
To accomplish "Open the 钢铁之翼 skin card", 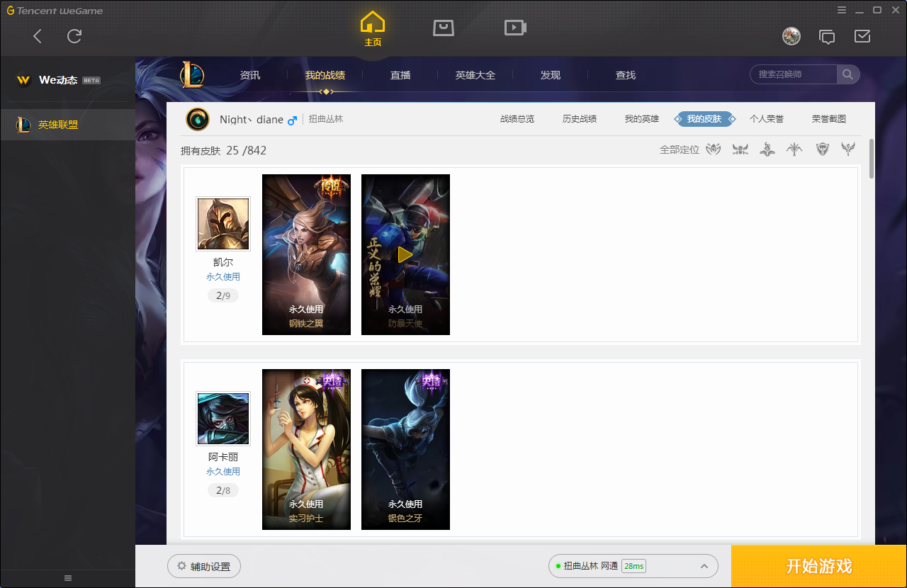I will 306,254.
